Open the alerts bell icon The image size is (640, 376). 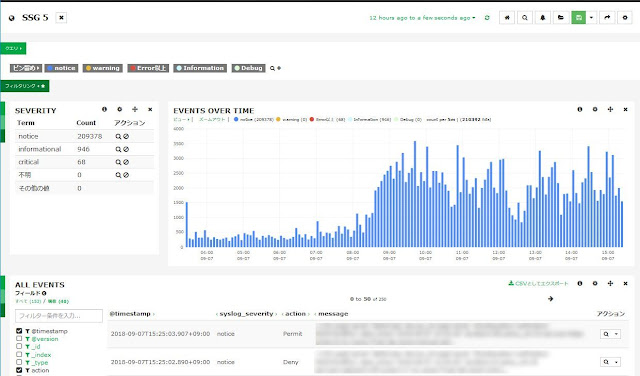pyautogui.click(x=543, y=18)
